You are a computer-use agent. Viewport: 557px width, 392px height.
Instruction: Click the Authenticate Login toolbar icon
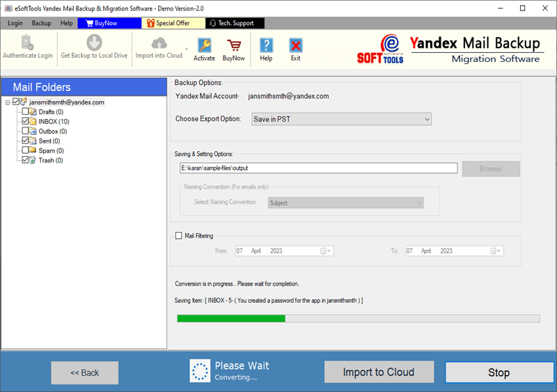[27, 42]
